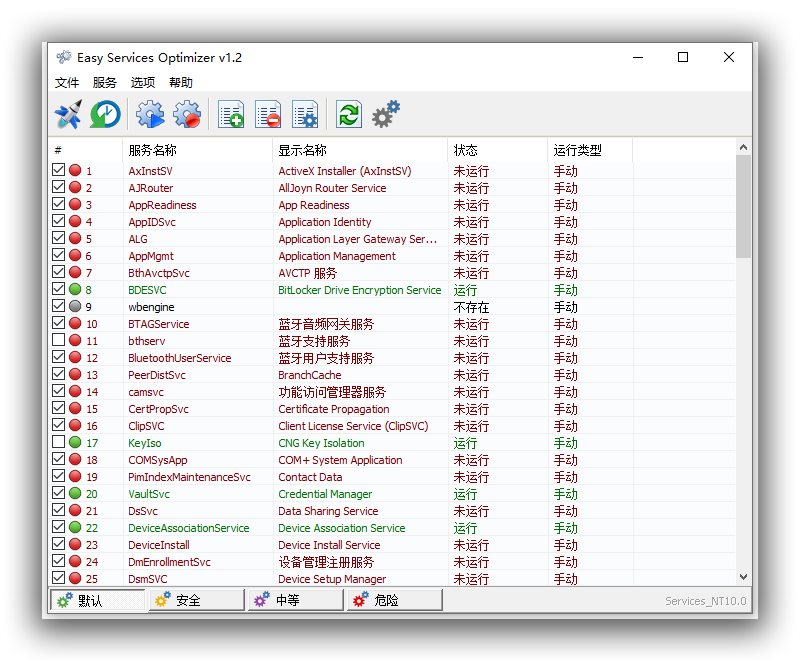The width and height of the screenshot is (800, 661).
Task: Check the KeyIso service checkbox
Action: coord(58,442)
